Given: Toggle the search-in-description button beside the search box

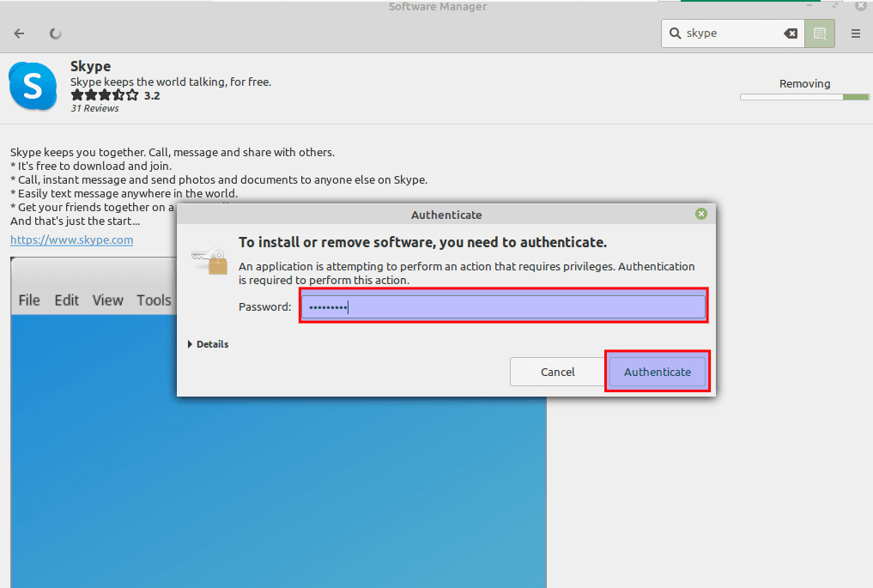Looking at the screenshot, I should pyautogui.click(x=819, y=33).
